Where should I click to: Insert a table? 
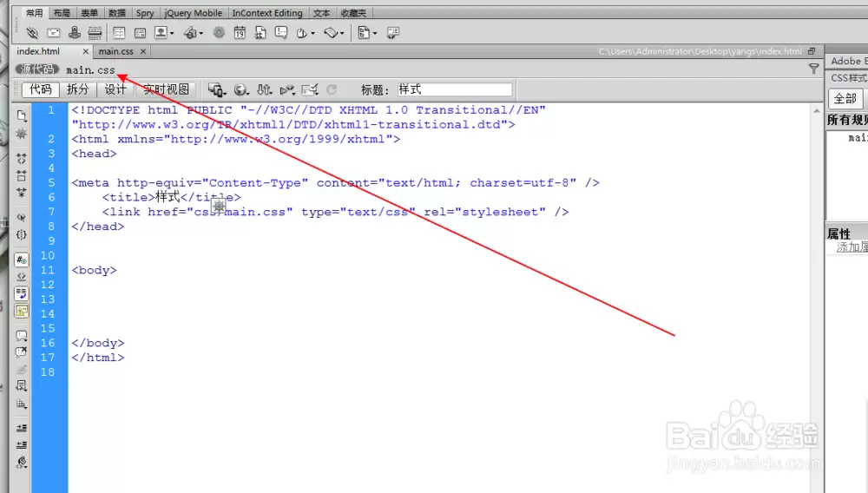coord(119,33)
